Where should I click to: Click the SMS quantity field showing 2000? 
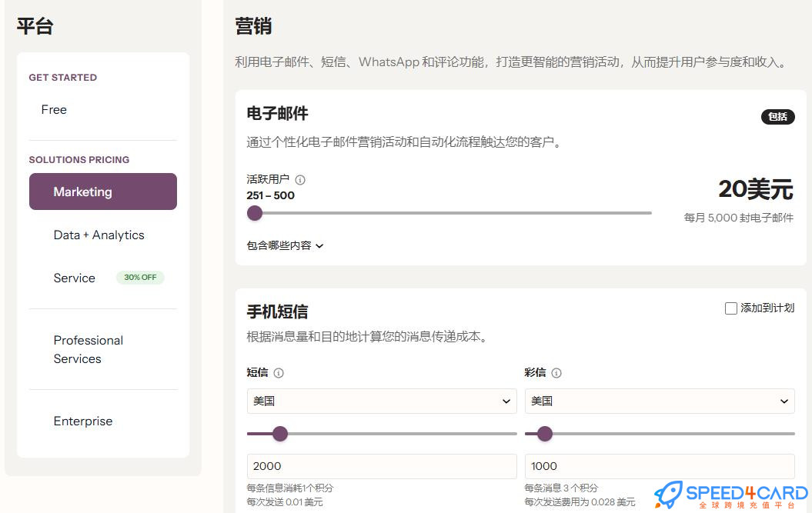point(382,466)
